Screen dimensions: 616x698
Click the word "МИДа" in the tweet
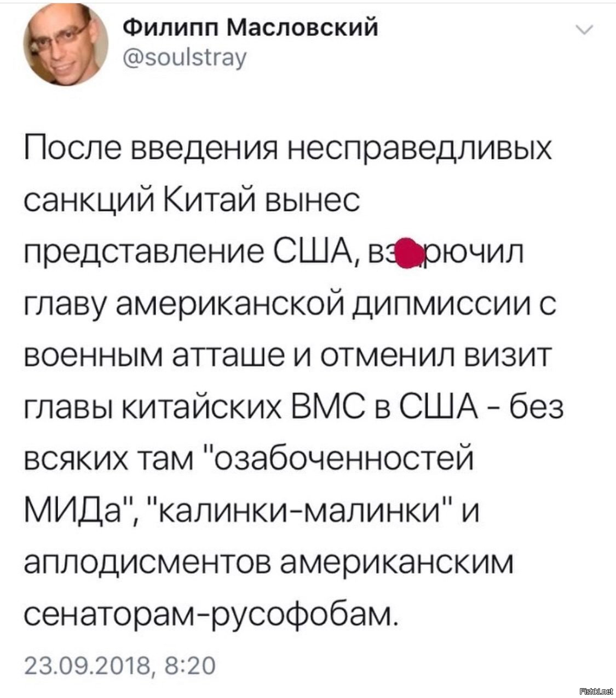[77, 512]
